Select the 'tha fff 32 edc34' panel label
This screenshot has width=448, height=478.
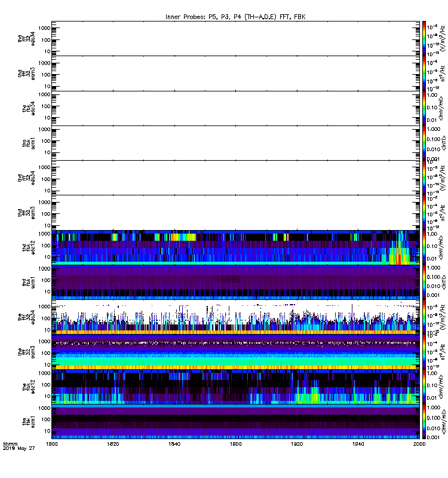coord(26,39)
